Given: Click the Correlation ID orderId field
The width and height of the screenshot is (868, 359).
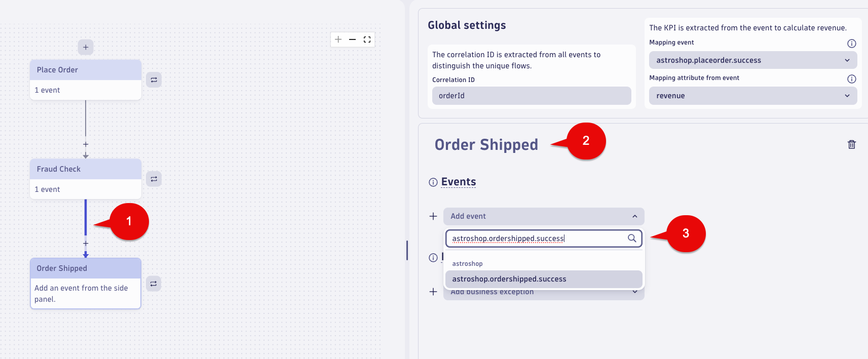Looking at the screenshot, I should coord(532,96).
